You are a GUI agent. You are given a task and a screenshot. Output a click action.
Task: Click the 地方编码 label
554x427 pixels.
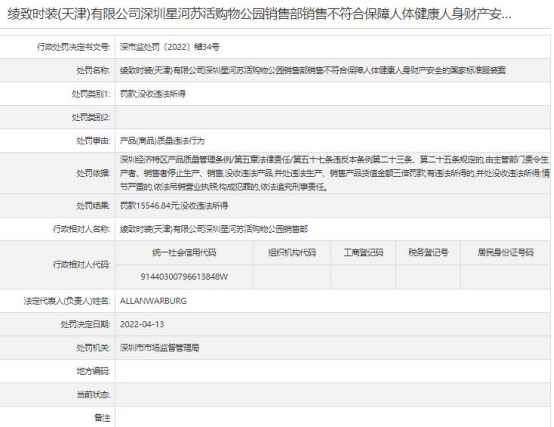93,371
